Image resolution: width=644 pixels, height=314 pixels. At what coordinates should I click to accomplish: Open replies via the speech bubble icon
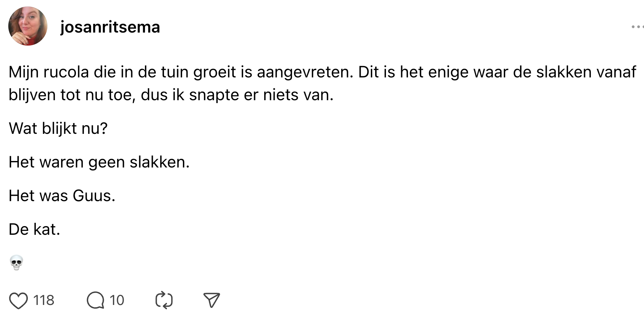pos(95,300)
